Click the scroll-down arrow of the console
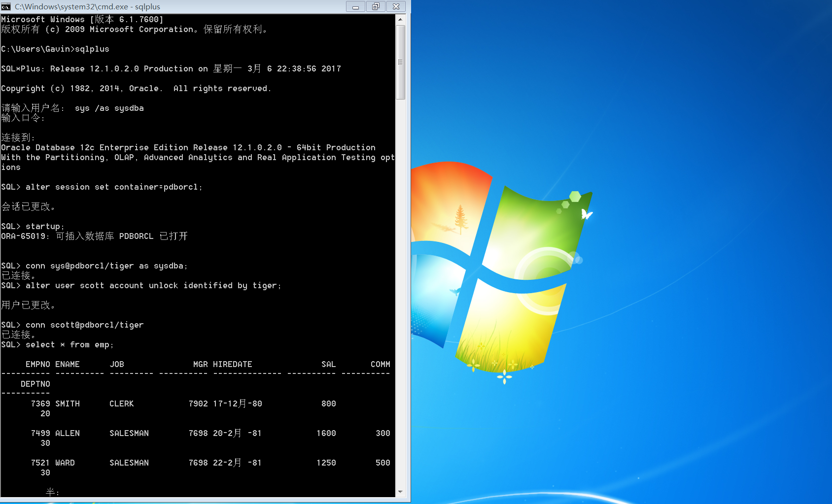Screen dimensions: 832x504 400,492
